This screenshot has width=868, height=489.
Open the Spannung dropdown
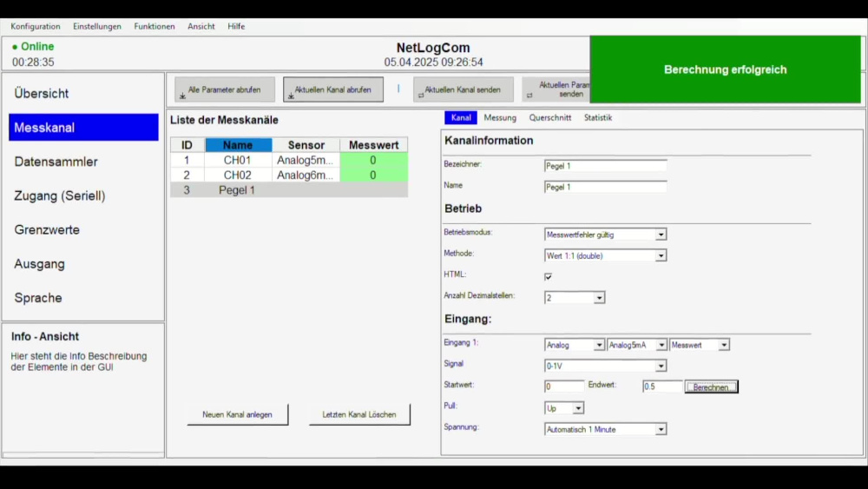(606, 429)
